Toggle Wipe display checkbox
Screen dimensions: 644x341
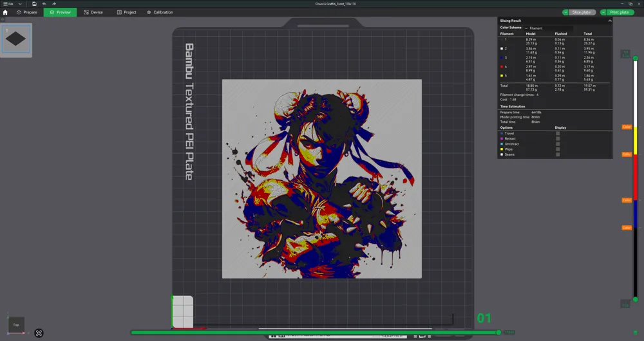tap(558, 149)
